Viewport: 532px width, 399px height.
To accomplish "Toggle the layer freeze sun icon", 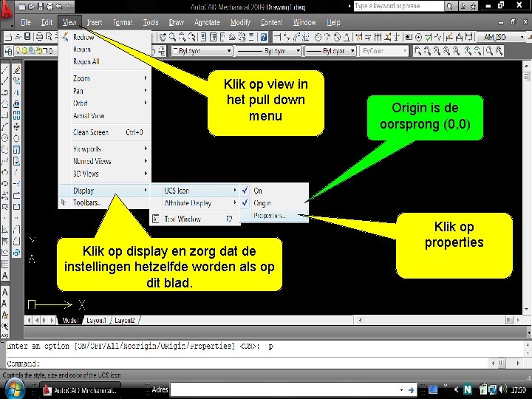I will (25, 51).
